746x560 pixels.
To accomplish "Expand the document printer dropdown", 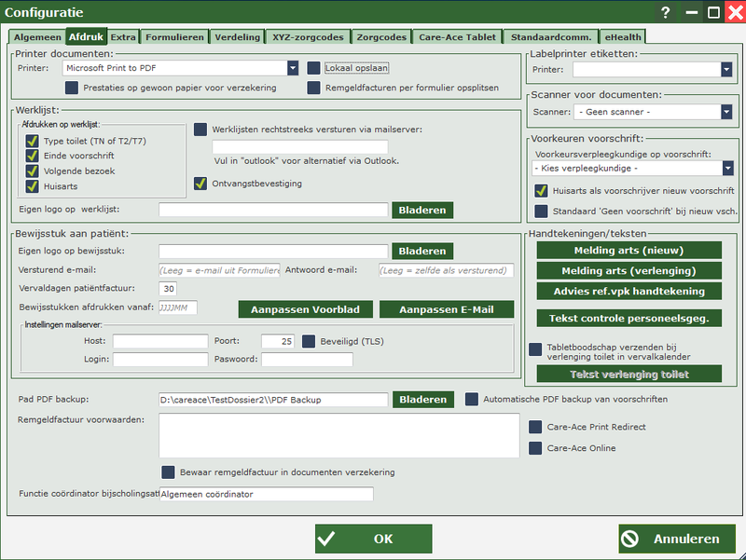I will click(x=293, y=68).
